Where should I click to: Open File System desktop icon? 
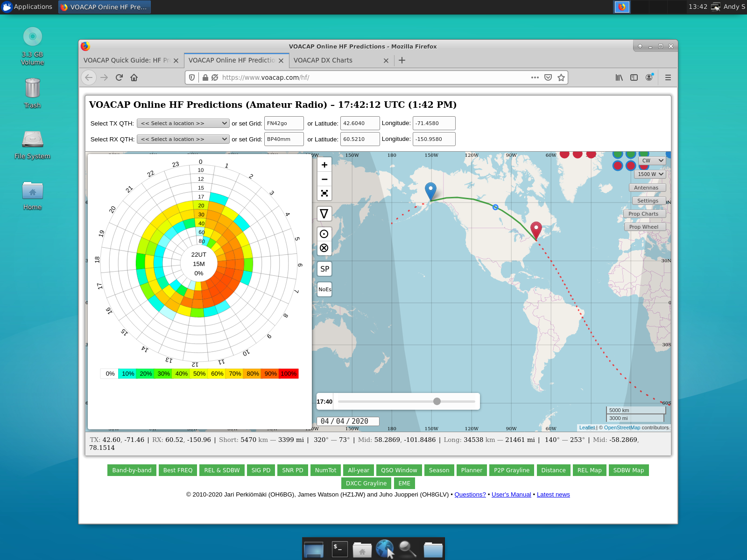click(33, 144)
